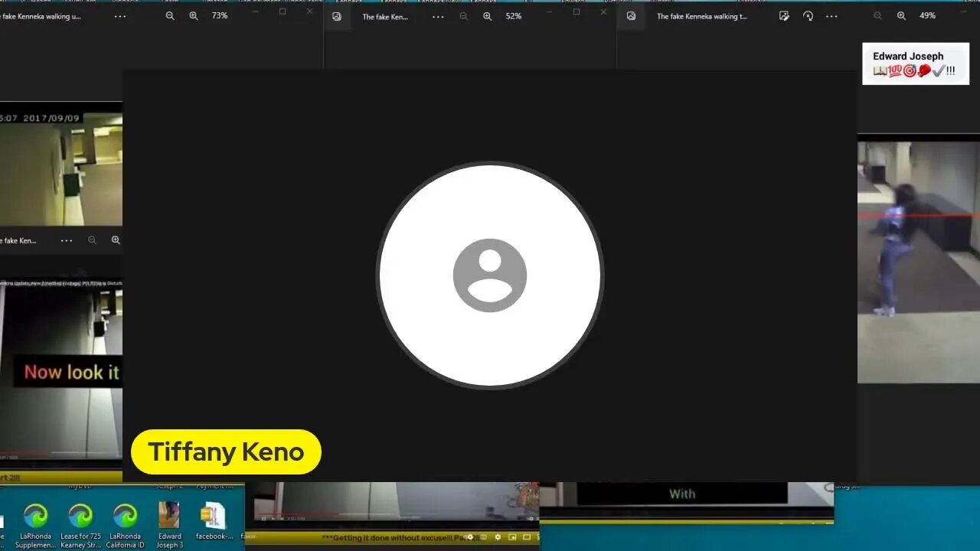Click the 'fake Kenneka walking u...' title in the left window

point(41,17)
